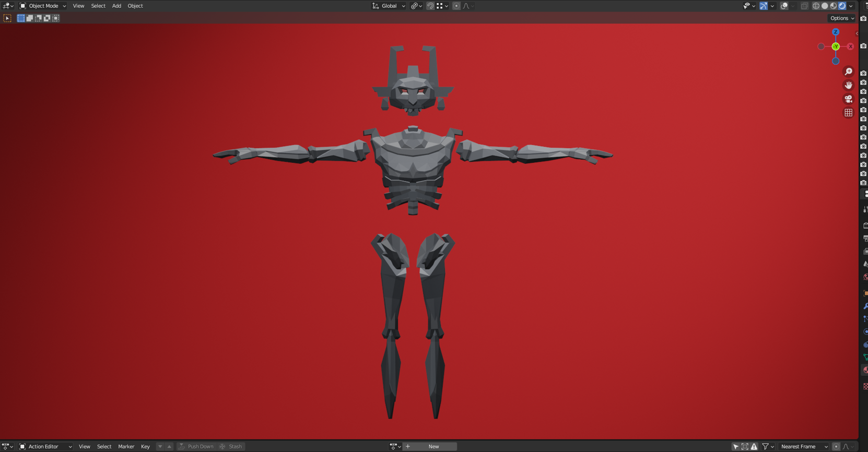Click the green Y axis gizmo
Viewport: 868px width, 452px height.
pyautogui.click(x=836, y=46)
